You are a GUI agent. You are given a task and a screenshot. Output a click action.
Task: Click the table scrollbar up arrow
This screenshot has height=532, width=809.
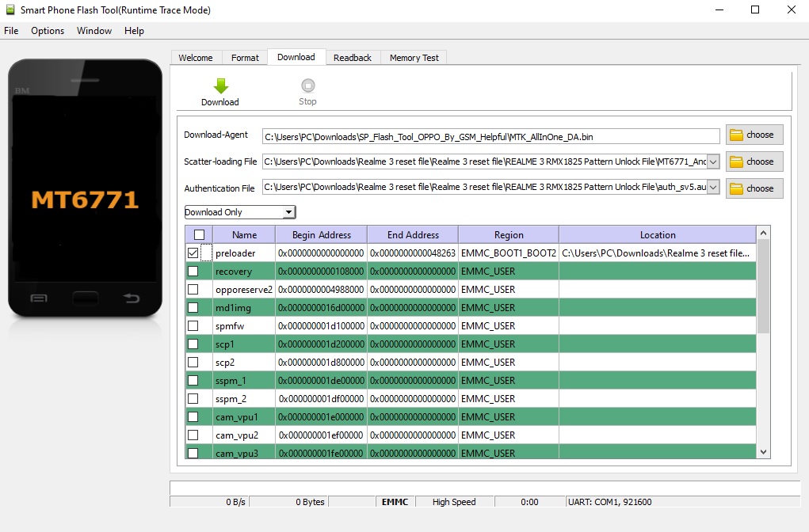[x=764, y=233]
